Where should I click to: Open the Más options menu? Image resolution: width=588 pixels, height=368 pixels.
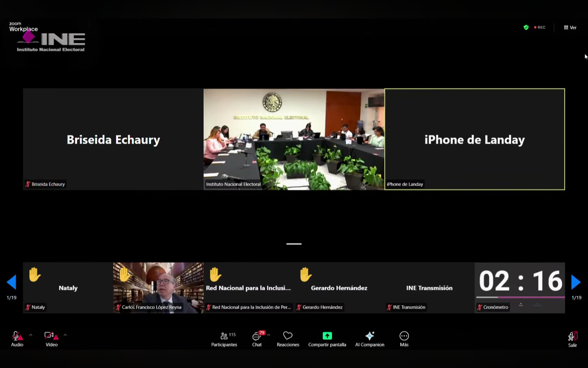(404, 339)
